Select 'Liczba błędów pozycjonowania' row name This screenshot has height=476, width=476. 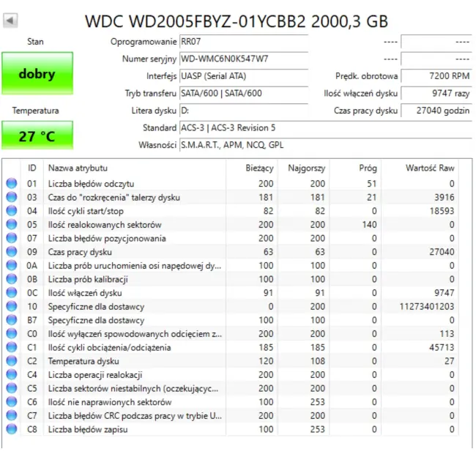click(x=107, y=238)
